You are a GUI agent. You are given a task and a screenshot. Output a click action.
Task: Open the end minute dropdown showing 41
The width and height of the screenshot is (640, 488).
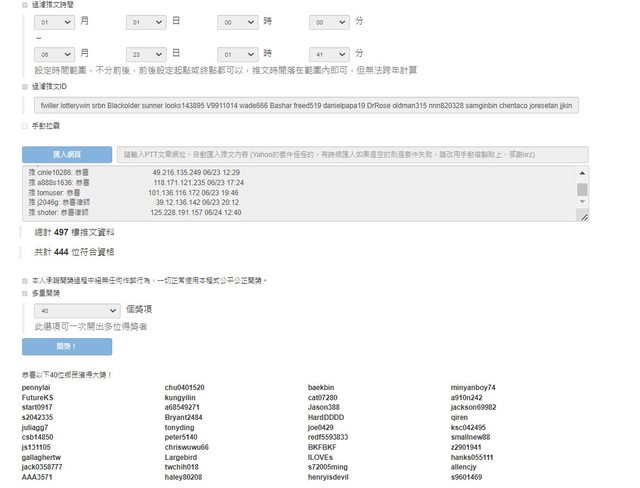(331, 53)
